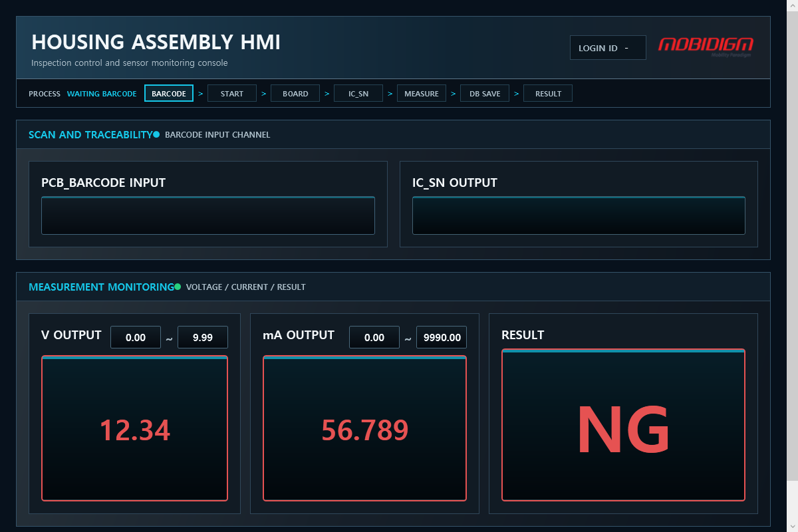Click the HOUSING ASSEMBLY HMI title
This screenshot has width=798, height=532.
click(156, 42)
